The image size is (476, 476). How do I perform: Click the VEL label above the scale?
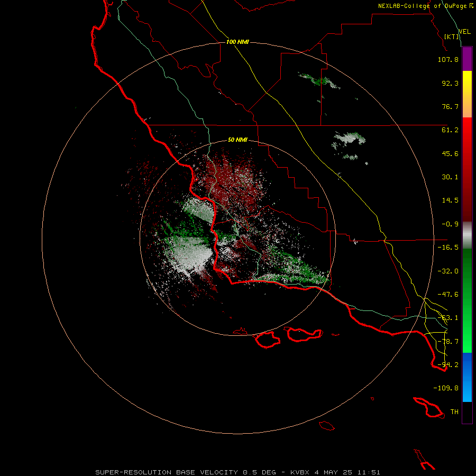tap(464, 32)
